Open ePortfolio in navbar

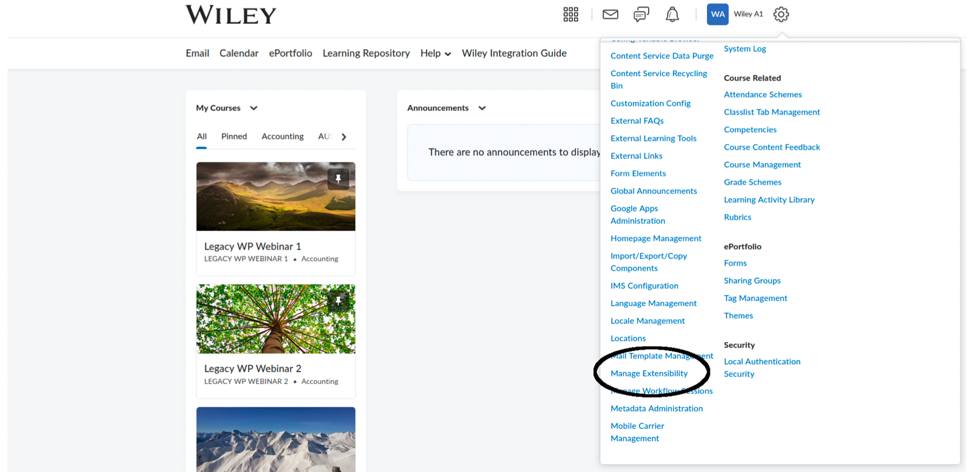(x=291, y=54)
